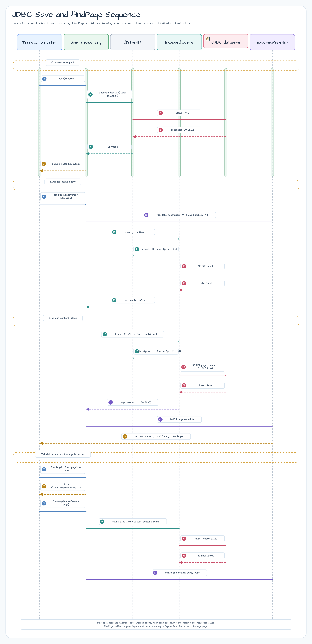Click step number 2 badge
The image size is (312, 644).
click(44, 79)
